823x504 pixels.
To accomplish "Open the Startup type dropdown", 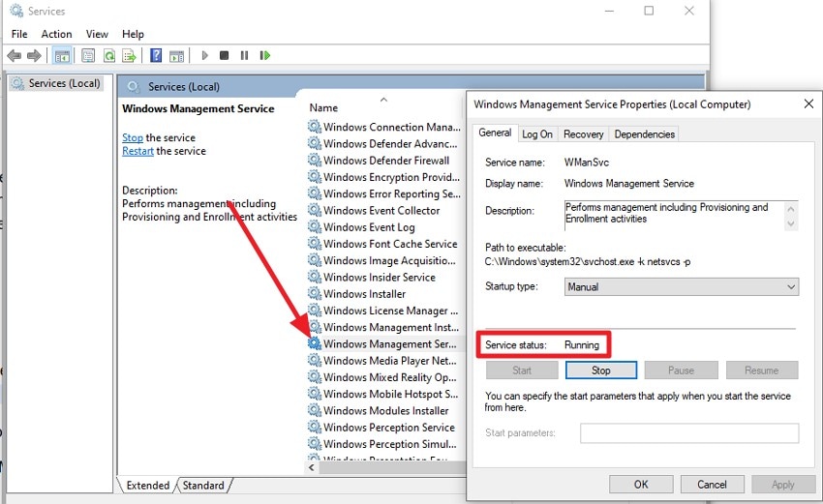I will (682, 287).
